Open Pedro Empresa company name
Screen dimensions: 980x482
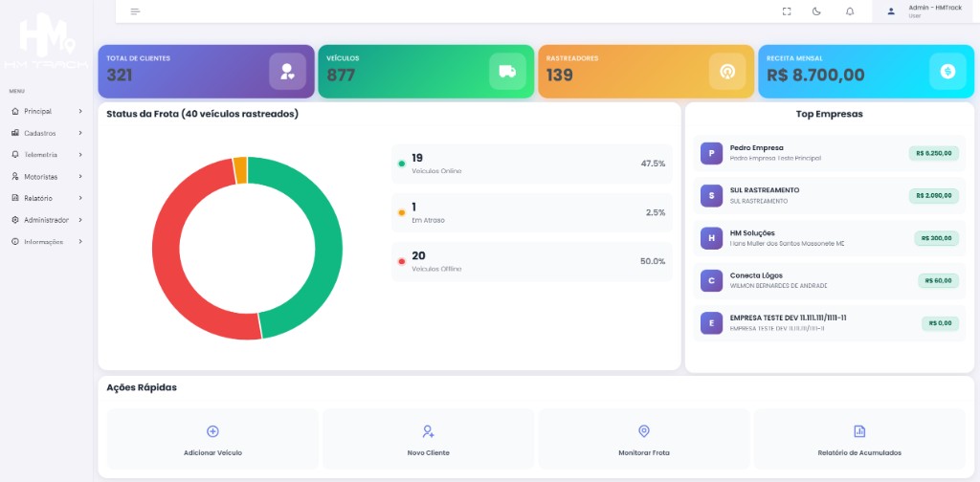tap(756, 148)
